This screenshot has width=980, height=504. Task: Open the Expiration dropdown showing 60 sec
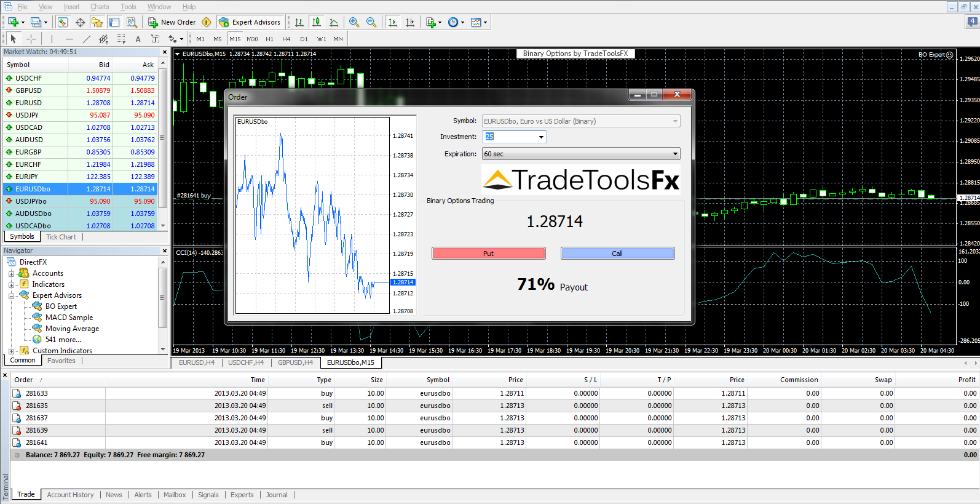[x=675, y=154]
